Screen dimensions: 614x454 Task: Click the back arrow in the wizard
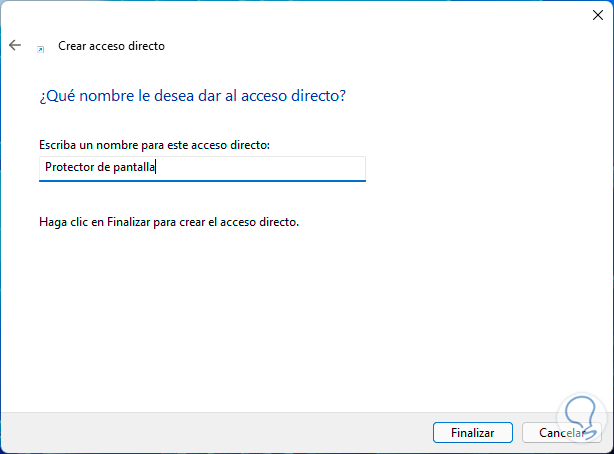[x=15, y=45]
